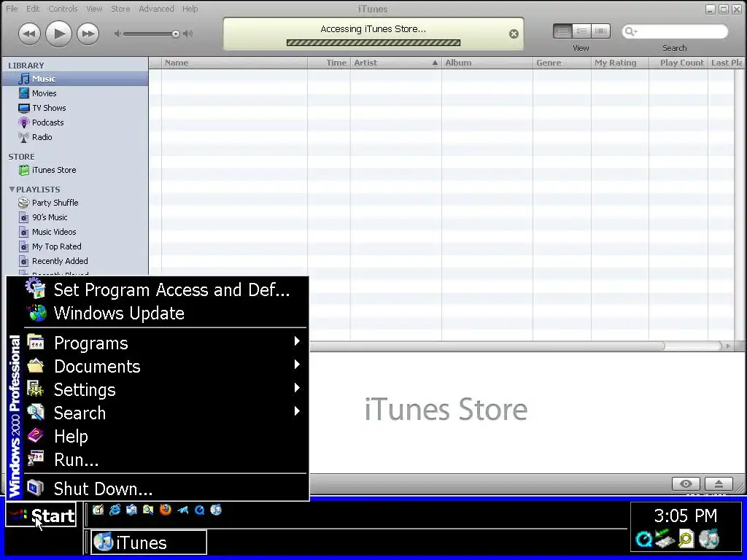Viewport: 747px width, 560px height.
Task: Open the Store menu
Action: [x=120, y=9]
